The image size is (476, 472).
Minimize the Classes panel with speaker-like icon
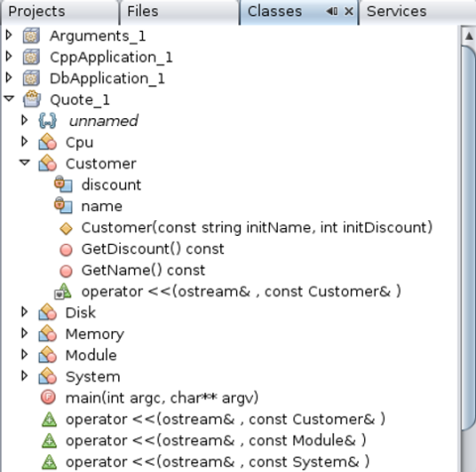pos(332,12)
